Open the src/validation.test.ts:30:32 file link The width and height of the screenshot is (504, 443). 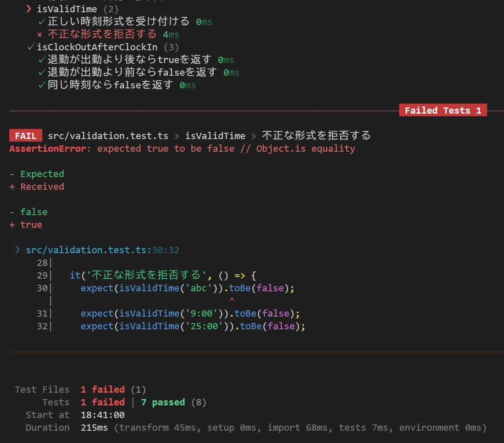coord(102,250)
